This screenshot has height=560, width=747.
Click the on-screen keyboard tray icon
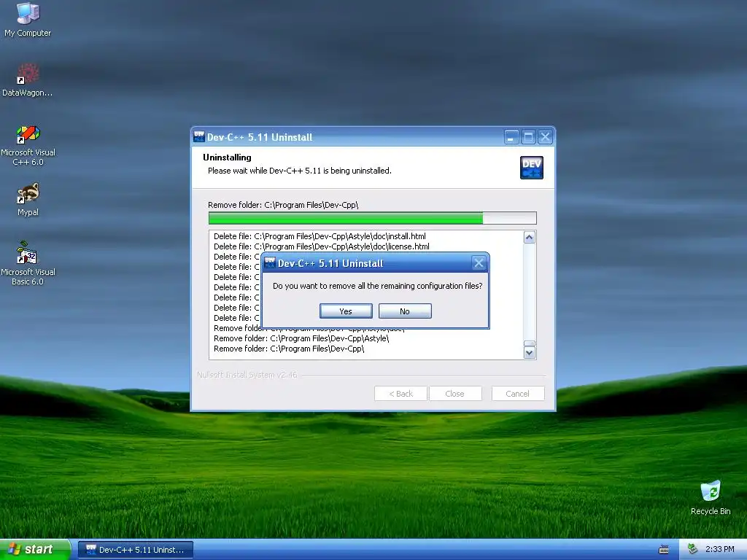point(664,550)
